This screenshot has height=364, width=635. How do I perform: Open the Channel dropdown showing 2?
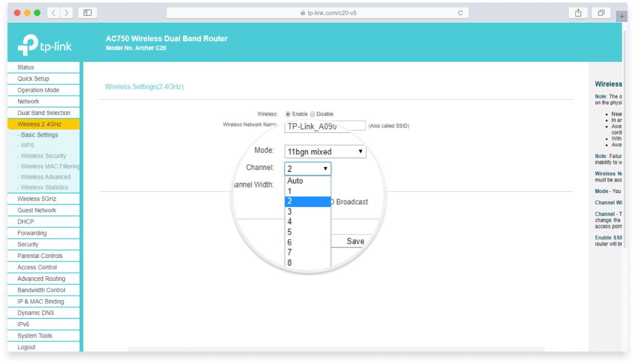308,168
